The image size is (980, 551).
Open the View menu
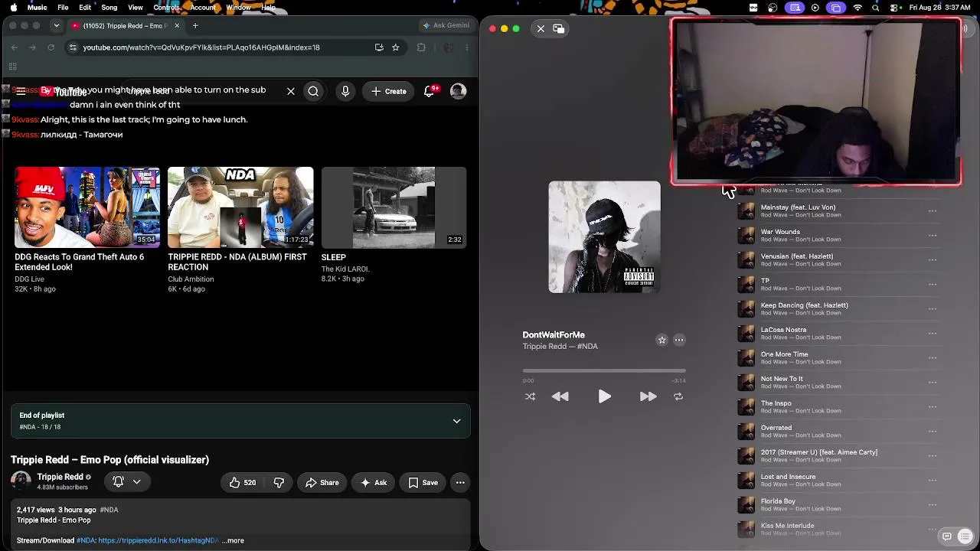(x=136, y=8)
